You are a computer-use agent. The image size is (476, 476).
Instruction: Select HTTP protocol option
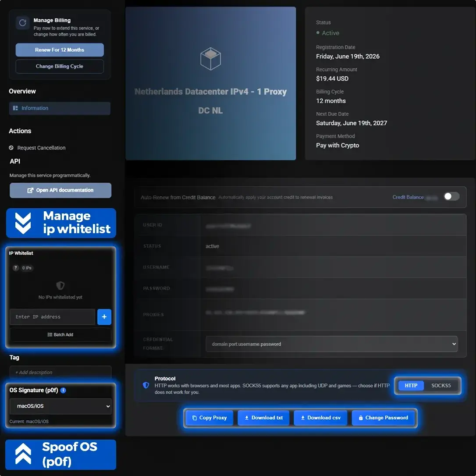411,386
